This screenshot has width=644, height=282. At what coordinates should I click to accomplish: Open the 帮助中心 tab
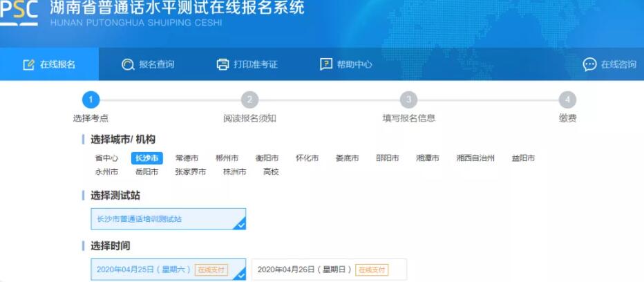[346, 64]
